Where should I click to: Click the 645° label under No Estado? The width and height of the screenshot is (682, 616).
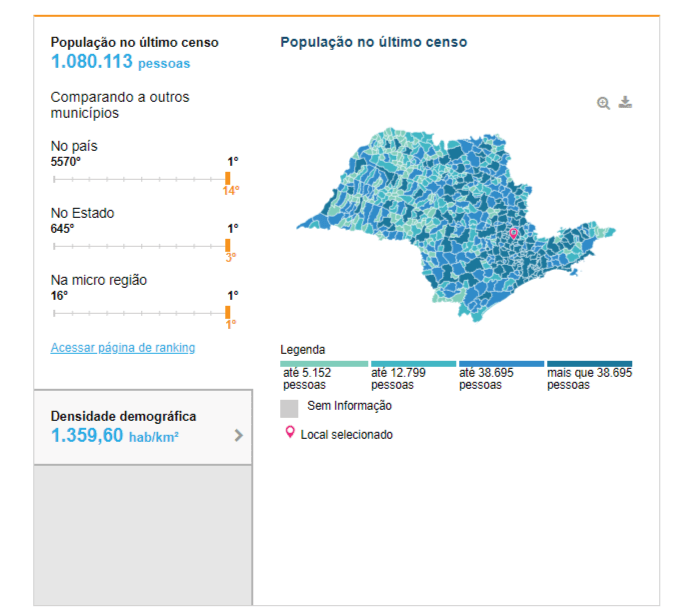tap(62, 229)
